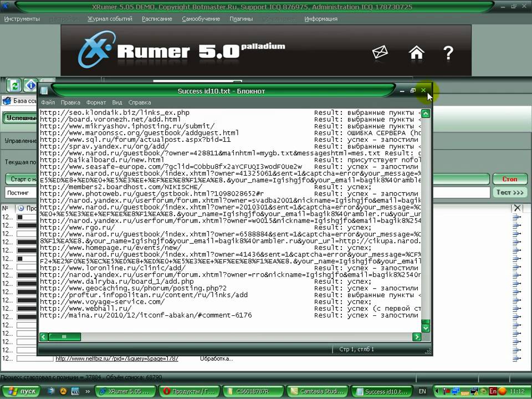Click the № column header in XRumer table
The image size is (532, 399).
pos(6,208)
